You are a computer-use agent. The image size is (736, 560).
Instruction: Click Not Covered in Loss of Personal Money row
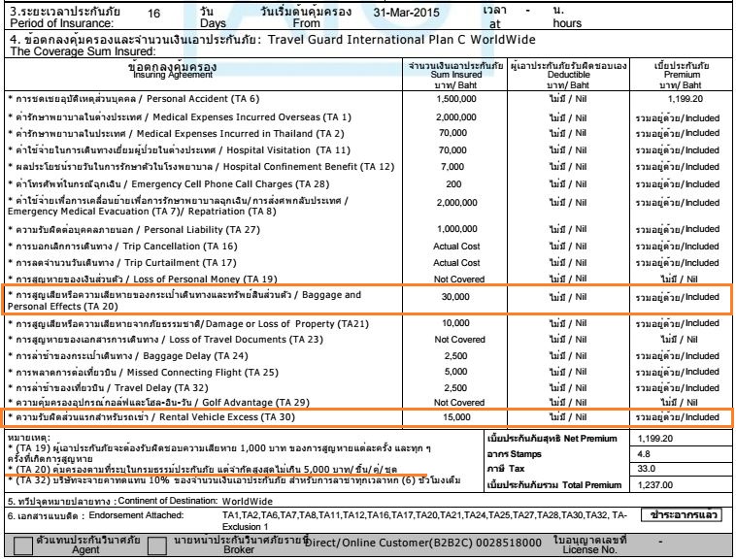458,280
